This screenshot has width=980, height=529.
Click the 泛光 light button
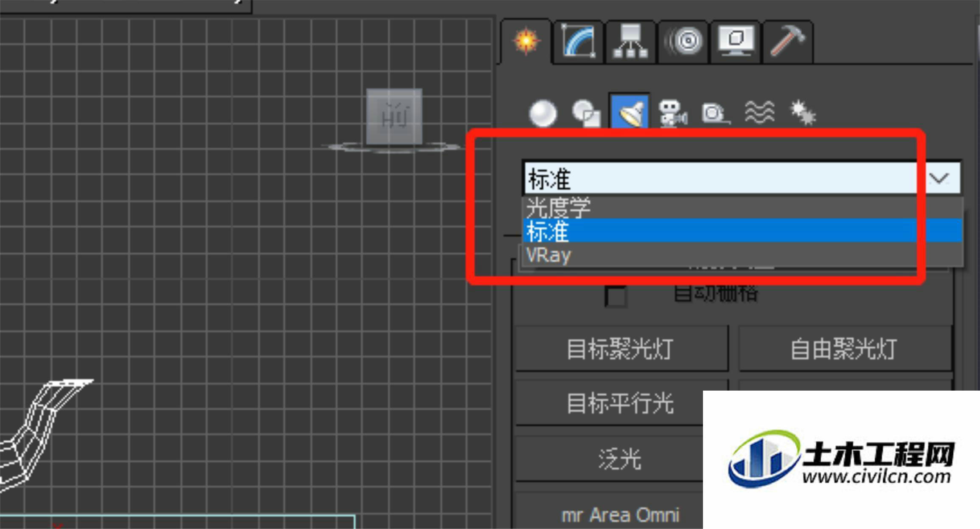[x=610, y=459]
